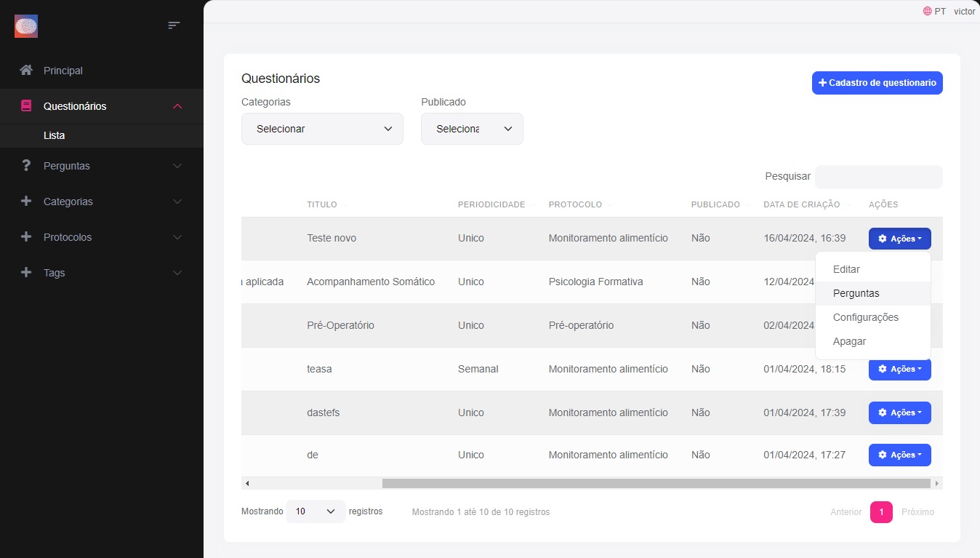Screen dimensions: 980x558
Task: Open the Categorias filter dropdown
Action: click(x=322, y=129)
